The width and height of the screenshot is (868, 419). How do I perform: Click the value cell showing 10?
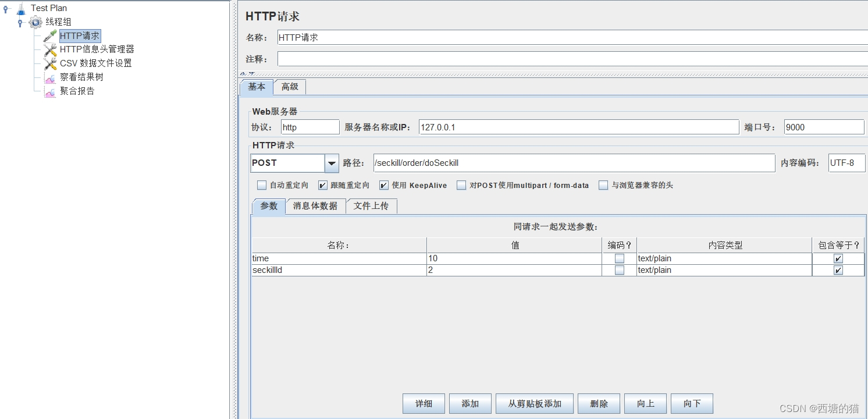point(514,258)
